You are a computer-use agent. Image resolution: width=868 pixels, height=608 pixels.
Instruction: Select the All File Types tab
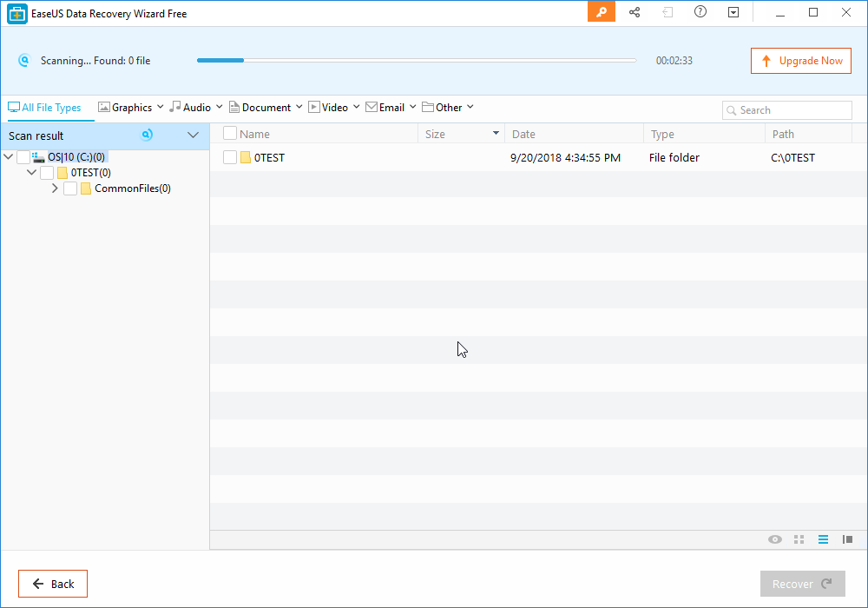[44, 108]
